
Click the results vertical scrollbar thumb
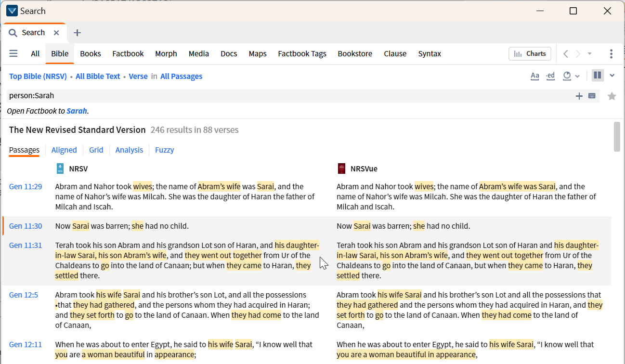coord(617,137)
